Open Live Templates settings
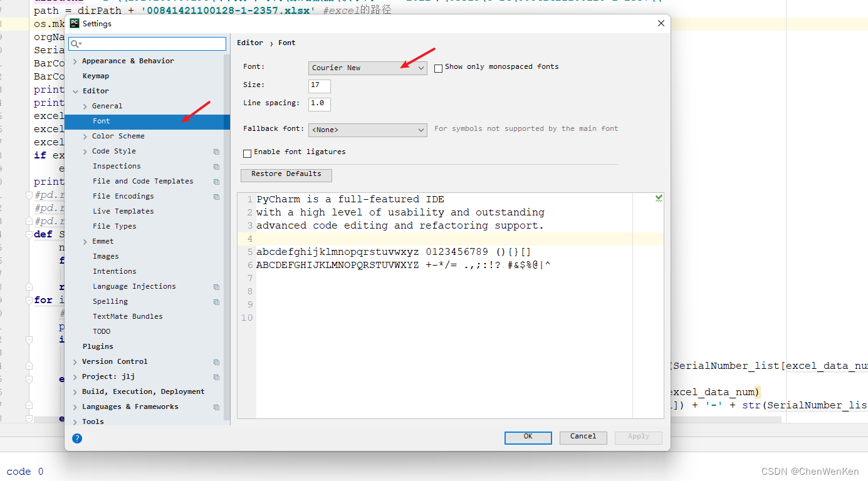868x481 pixels. pos(123,211)
